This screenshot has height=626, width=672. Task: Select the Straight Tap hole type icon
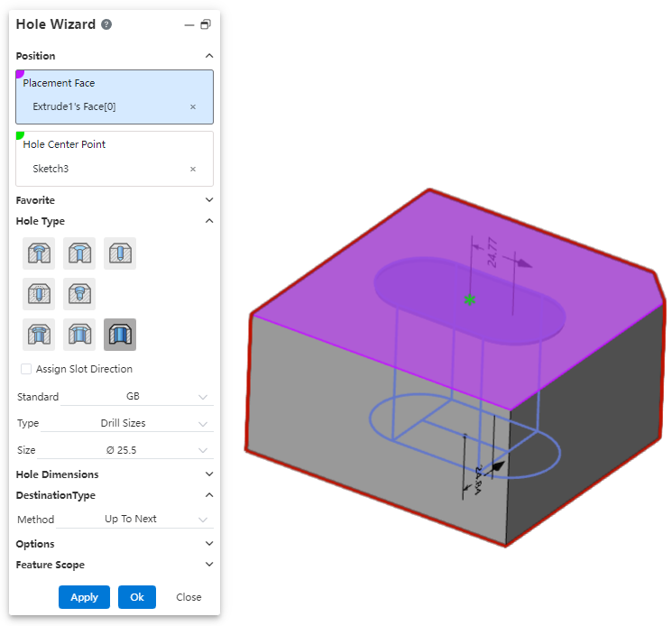[39, 294]
